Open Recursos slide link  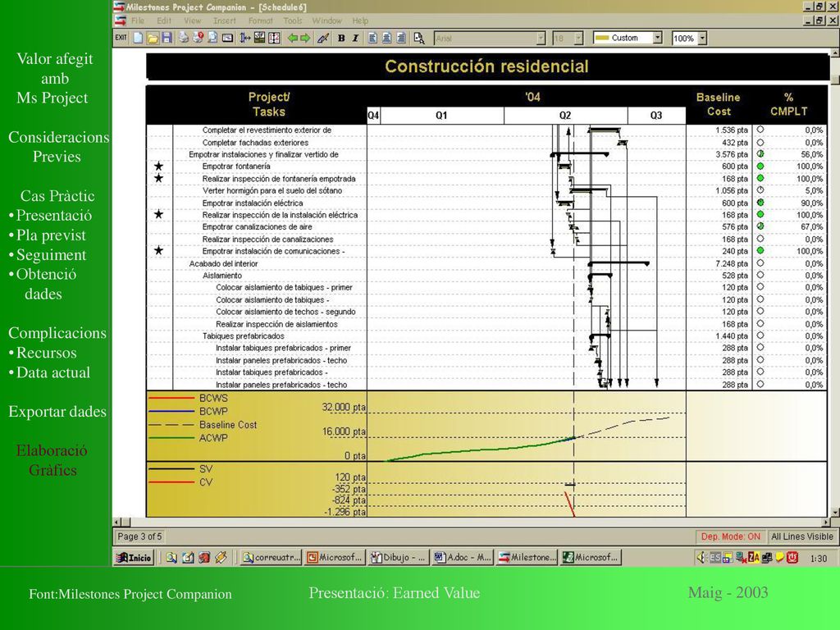[47, 353]
